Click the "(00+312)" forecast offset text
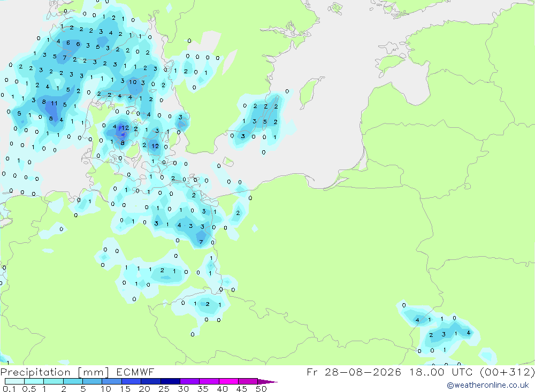Screen dimensions: 535x392 click(x=508, y=372)
